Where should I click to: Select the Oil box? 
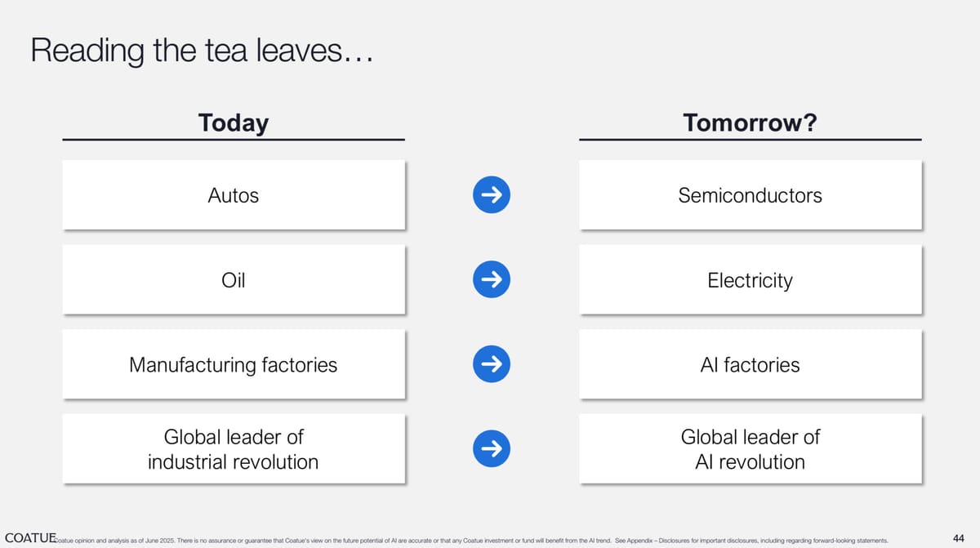[234, 280]
